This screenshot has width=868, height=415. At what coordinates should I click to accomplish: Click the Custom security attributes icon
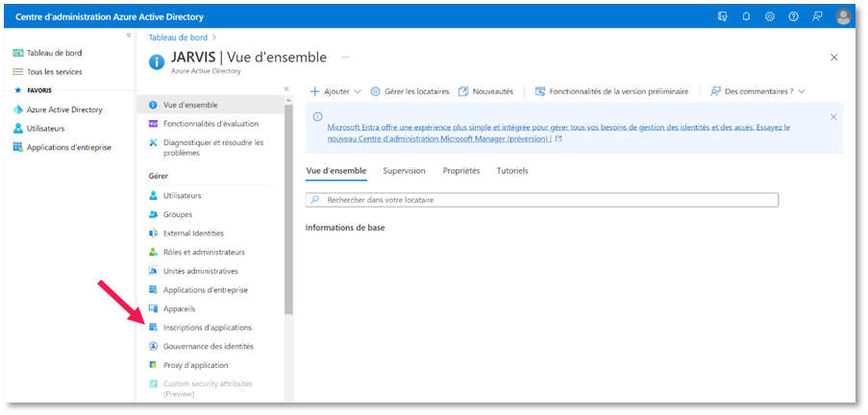(x=154, y=384)
